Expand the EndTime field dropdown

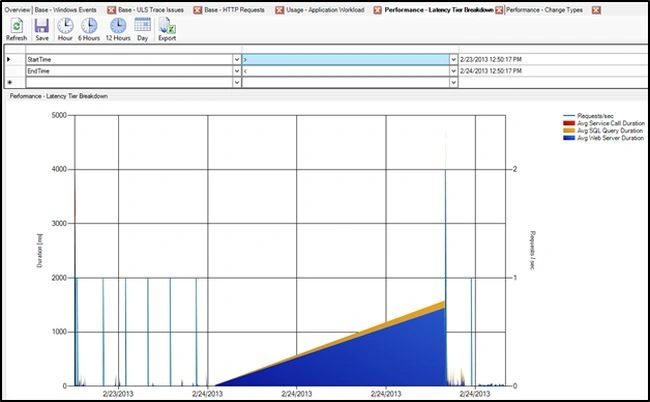pos(237,71)
